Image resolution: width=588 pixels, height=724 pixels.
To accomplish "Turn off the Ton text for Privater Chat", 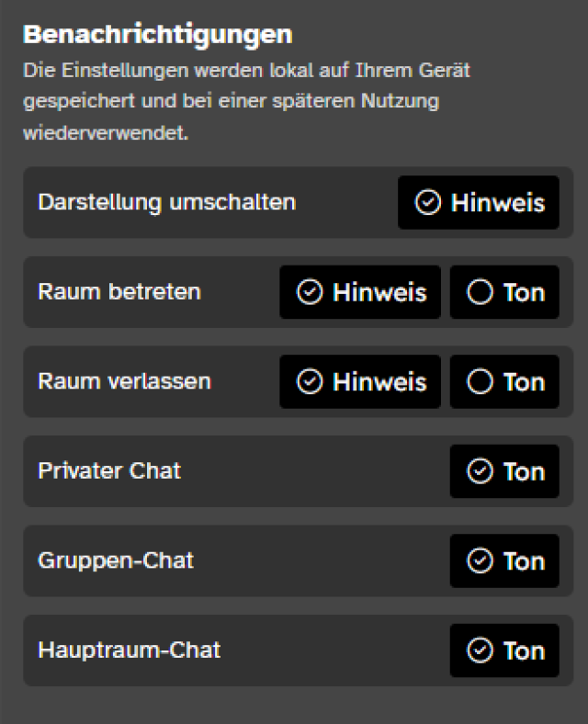I will tap(524, 471).
